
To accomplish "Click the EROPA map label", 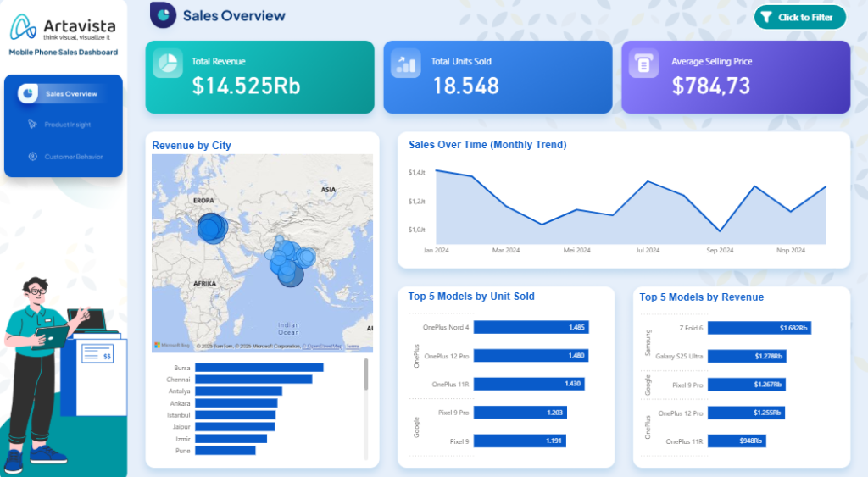I will click(x=203, y=200).
